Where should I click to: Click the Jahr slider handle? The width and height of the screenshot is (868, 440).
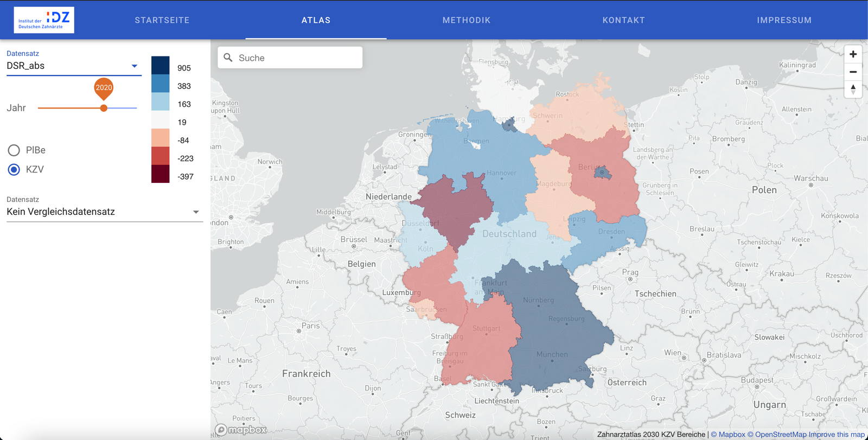(x=104, y=108)
